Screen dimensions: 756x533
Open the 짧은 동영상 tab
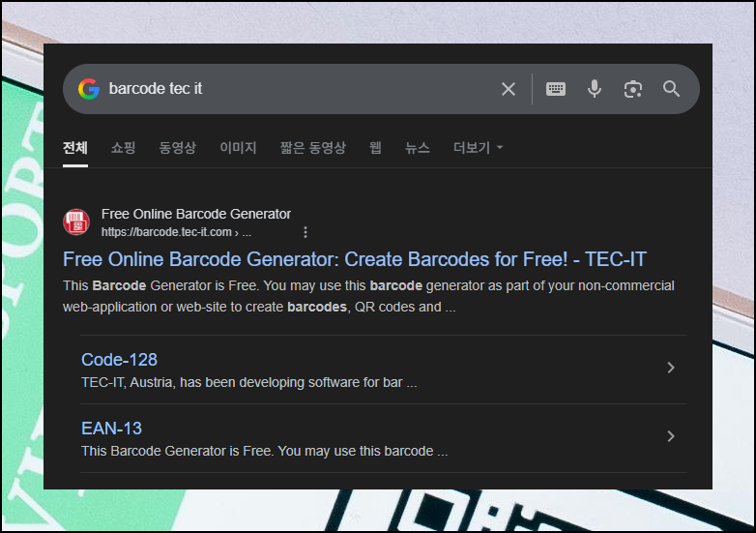(313, 148)
